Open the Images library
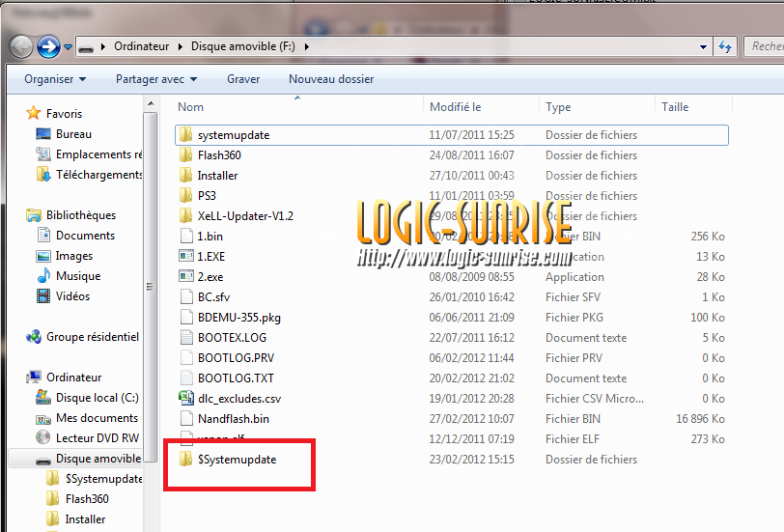784x532 pixels. [x=74, y=256]
